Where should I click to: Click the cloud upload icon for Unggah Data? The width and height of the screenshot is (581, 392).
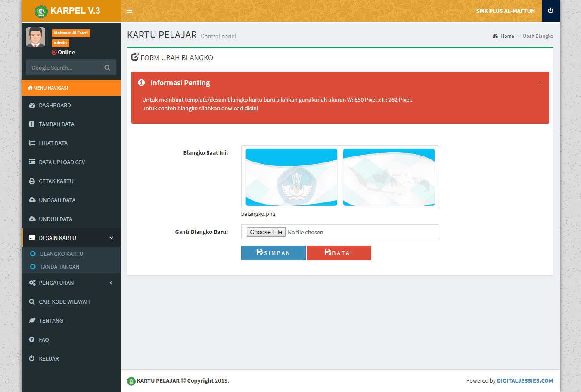coord(32,200)
